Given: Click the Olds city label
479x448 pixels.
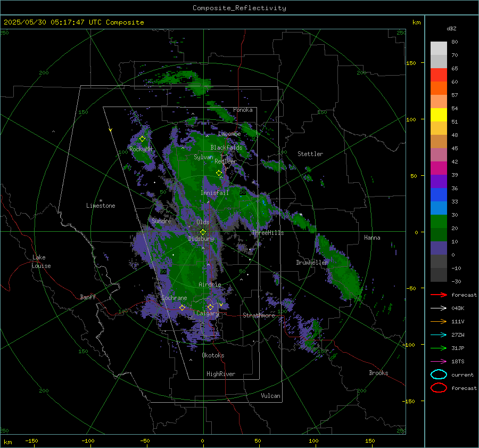Looking at the screenshot, I should coord(203,222).
